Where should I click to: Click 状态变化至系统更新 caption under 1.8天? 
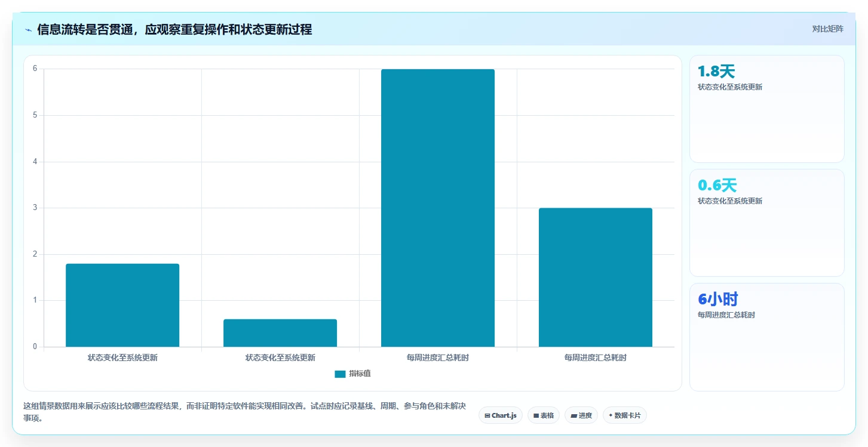[730, 87]
